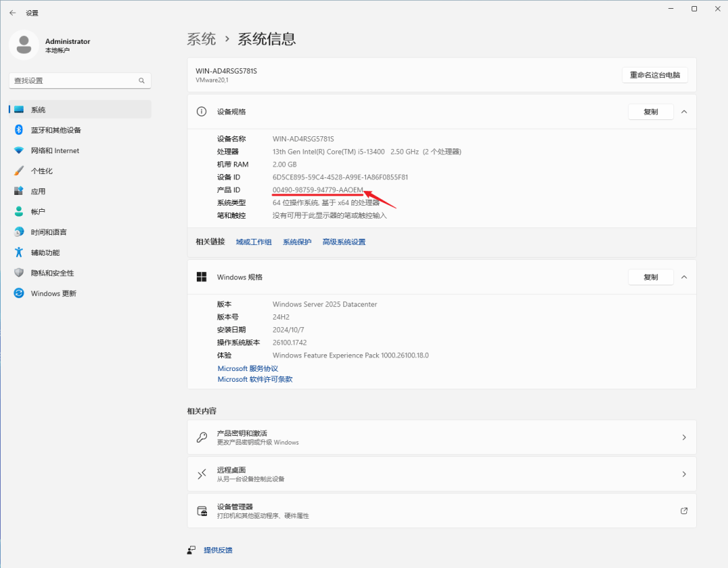
Task: Click the 产品 ID value 00490-98759-94779-AAOEM
Action: click(x=317, y=190)
